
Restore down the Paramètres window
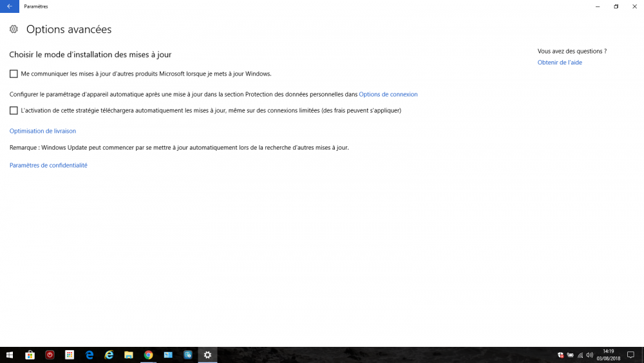point(616,6)
